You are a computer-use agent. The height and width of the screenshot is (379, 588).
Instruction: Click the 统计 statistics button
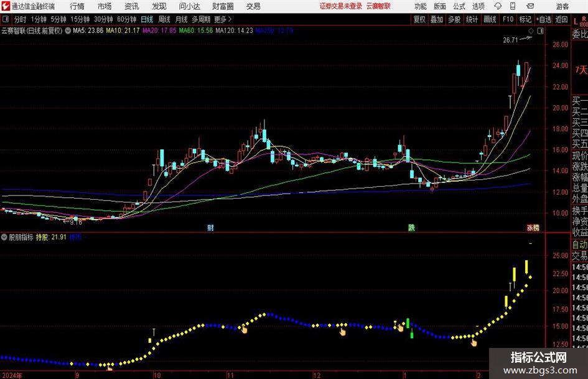[x=472, y=19]
